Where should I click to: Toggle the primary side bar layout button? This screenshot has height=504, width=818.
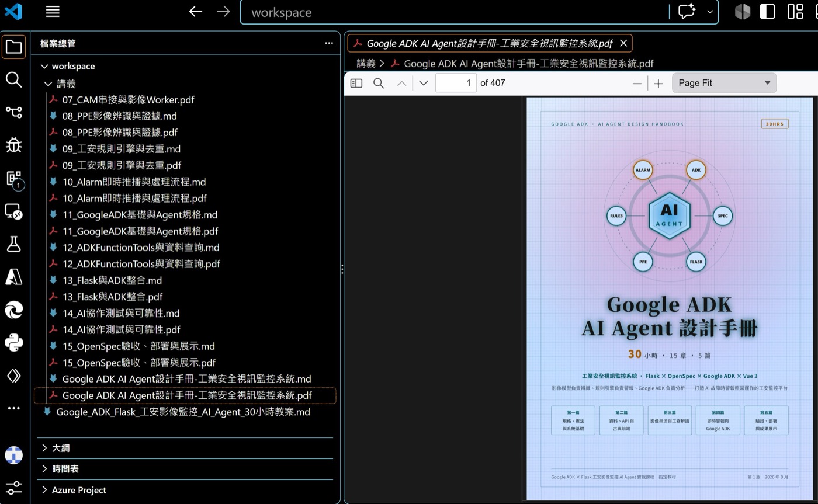(x=767, y=12)
